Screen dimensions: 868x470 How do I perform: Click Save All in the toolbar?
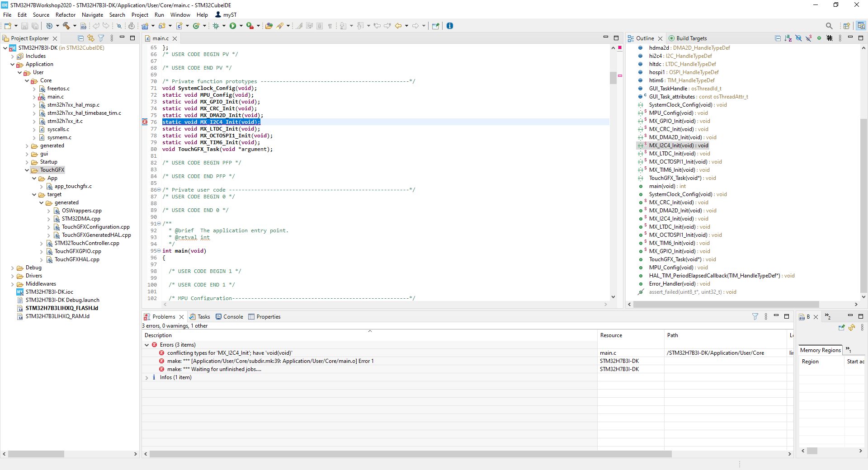[x=35, y=26]
